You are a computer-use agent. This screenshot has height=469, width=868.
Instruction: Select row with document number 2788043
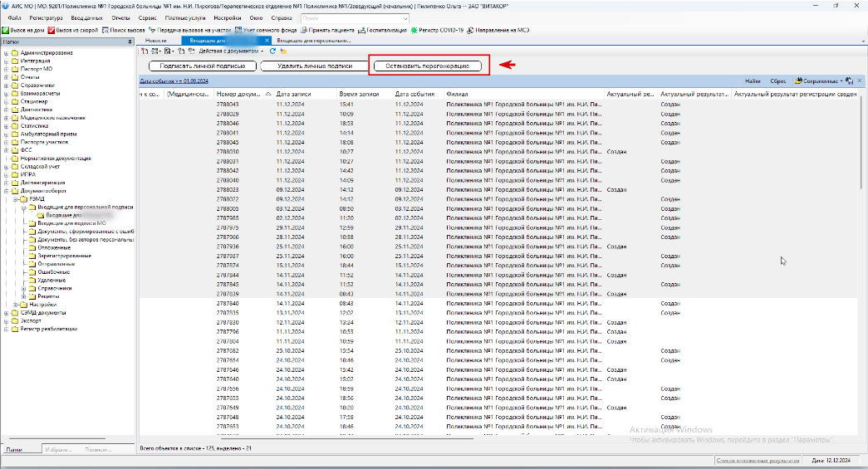click(x=500, y=104)
